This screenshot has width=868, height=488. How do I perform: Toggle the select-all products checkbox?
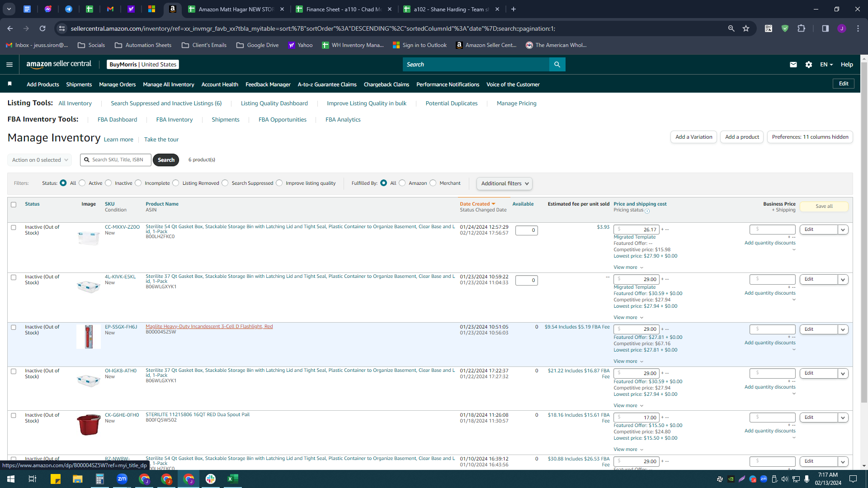click(14, 205)
